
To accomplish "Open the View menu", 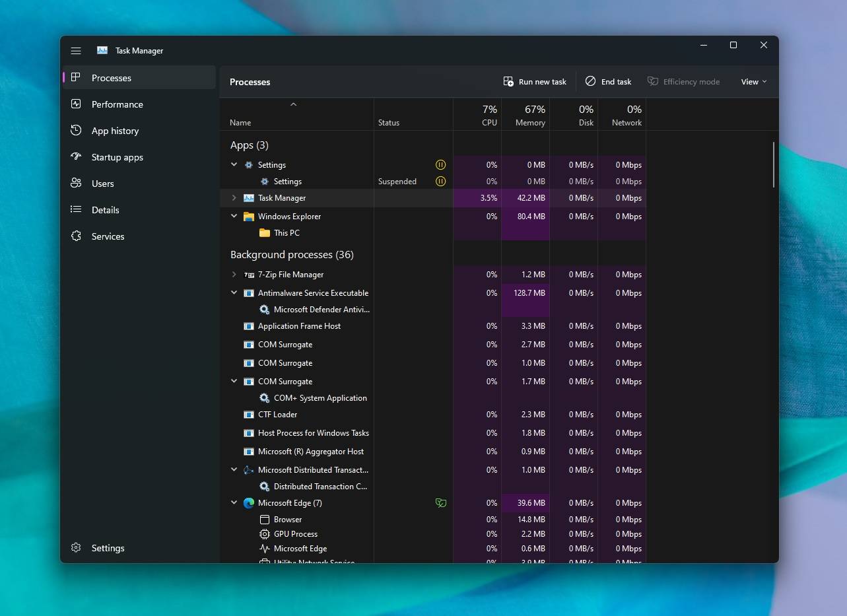I will pos(753,81).
